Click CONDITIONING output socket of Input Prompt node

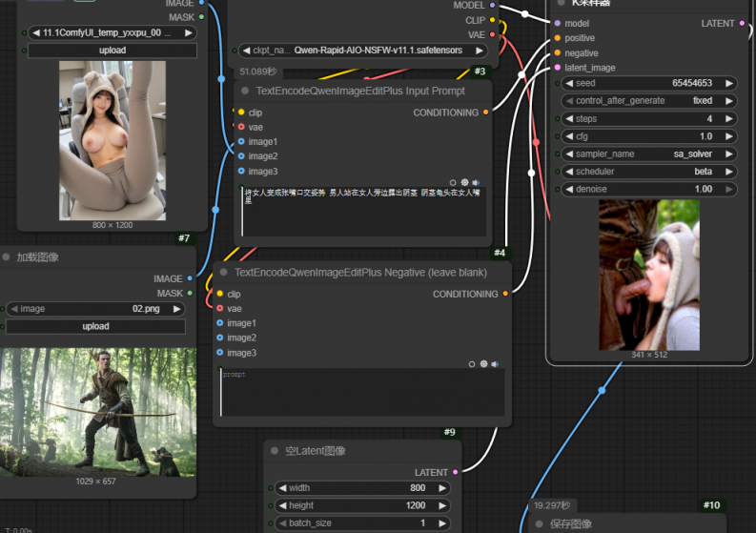click(x=486, y=113)
